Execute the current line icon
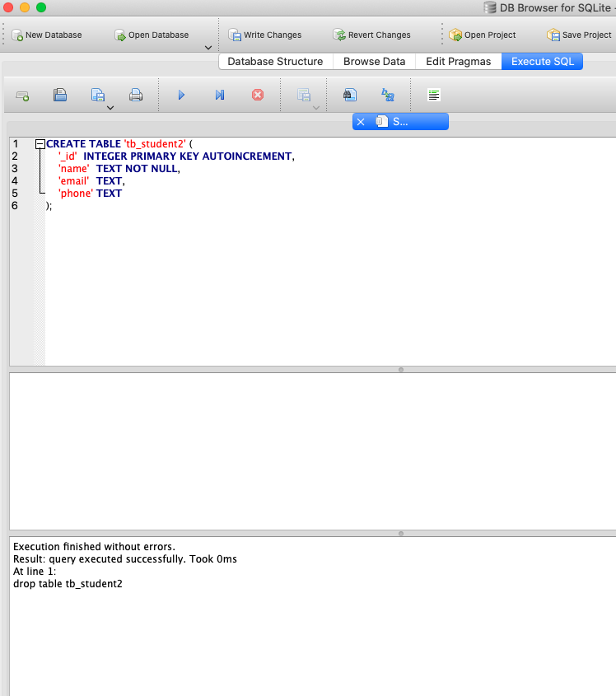Screen dimensions: 616x696 220,95
